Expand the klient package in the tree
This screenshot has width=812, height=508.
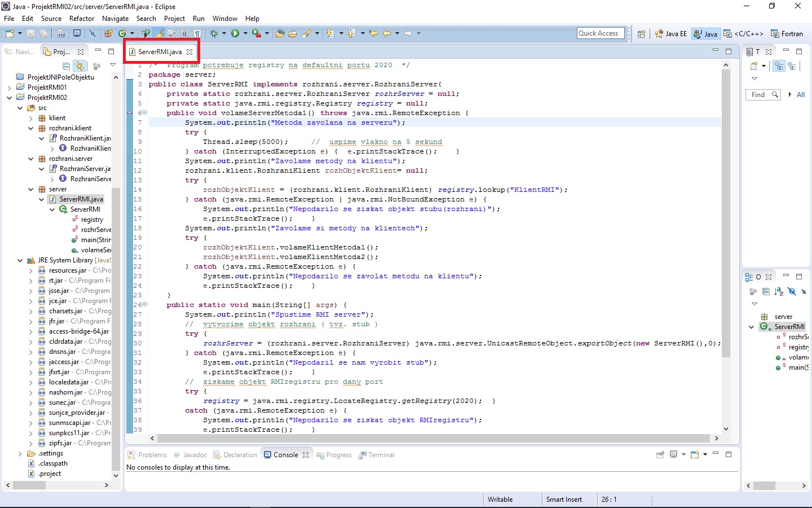click(30, 118)
